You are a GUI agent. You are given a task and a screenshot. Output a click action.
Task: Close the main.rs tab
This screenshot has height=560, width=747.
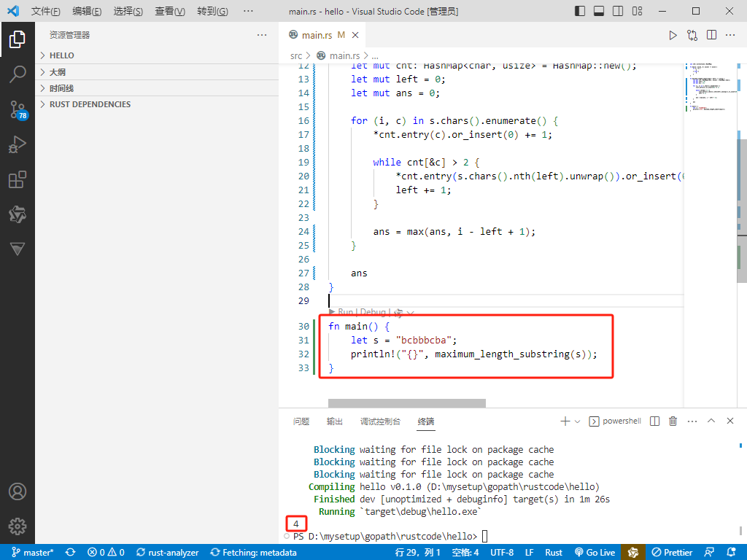[355, 35]
